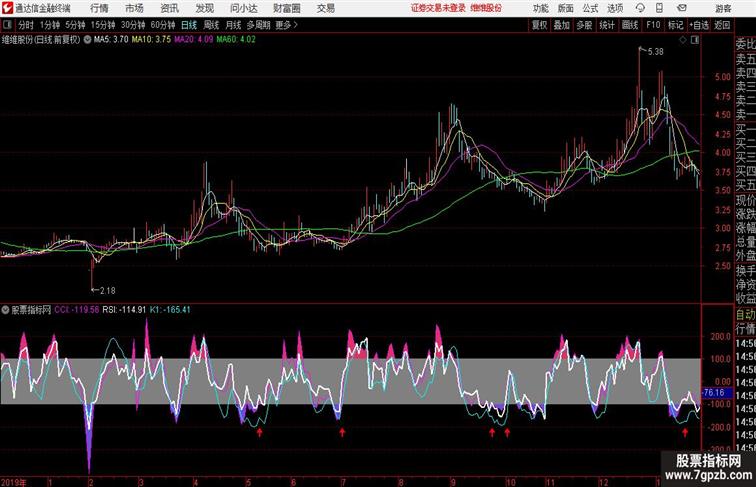
Task: Toggle the left panel layout icon
Action: click(x=7, y=25)
